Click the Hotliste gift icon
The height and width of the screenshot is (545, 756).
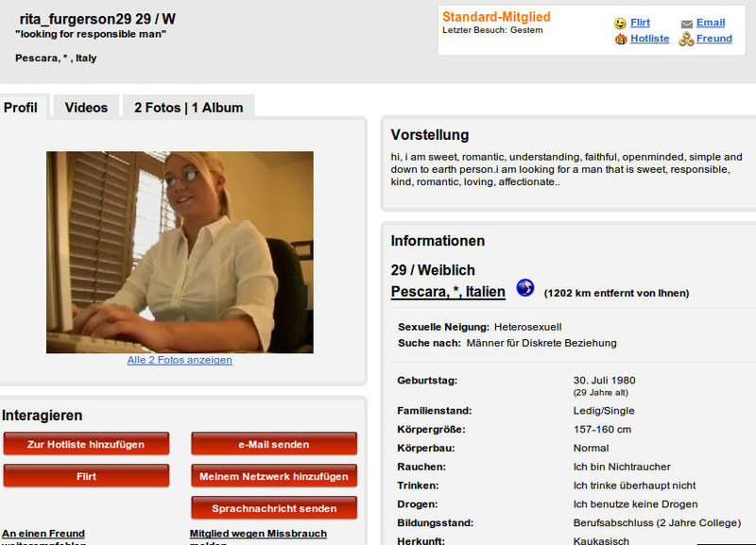[x=621, y=39]
